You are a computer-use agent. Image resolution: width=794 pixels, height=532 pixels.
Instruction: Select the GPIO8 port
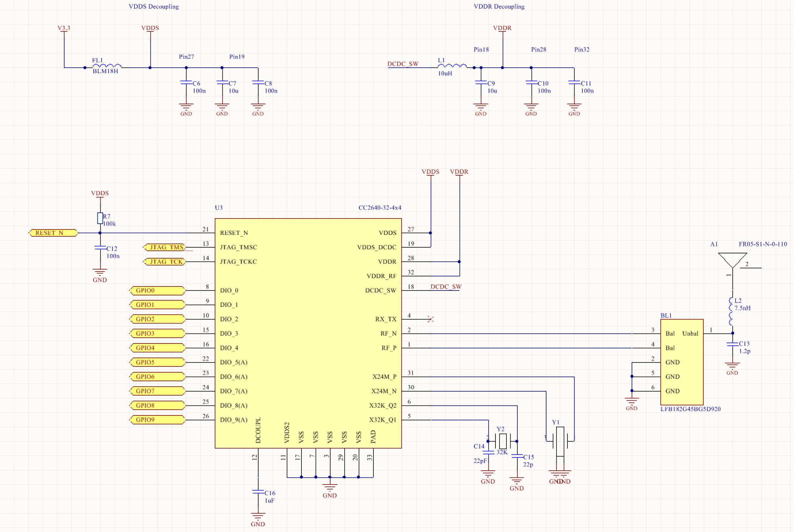(x=158, y=405)
